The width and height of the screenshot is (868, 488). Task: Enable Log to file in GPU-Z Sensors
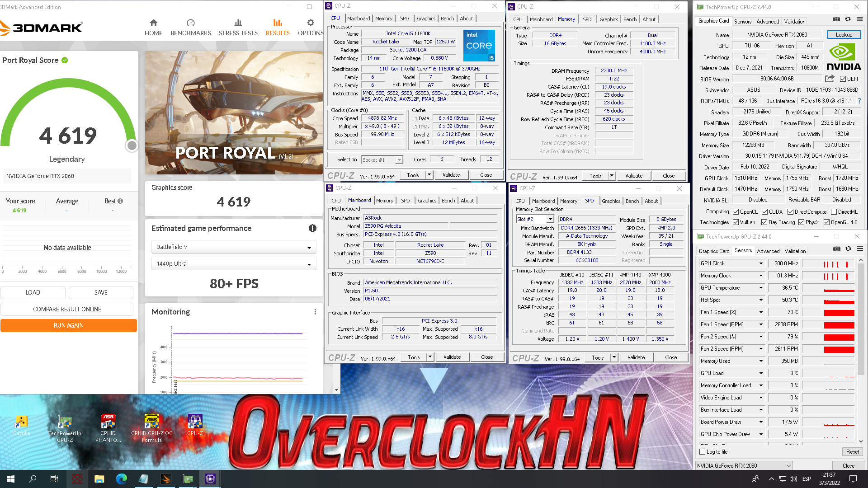pos(702,452)
